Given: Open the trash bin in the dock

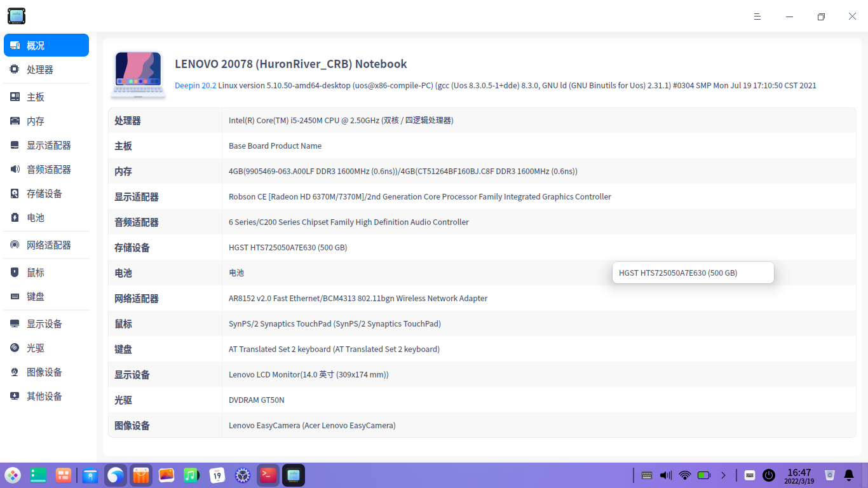Looking at the screenshot, I should point(830,475).
